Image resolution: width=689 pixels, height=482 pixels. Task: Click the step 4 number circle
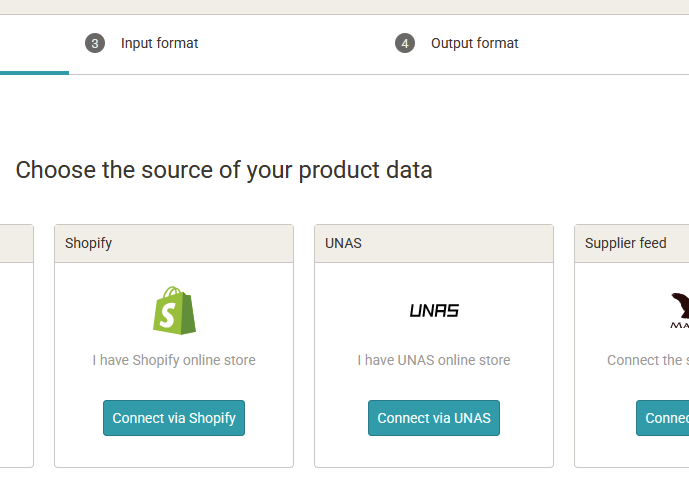tap(404, 43)
